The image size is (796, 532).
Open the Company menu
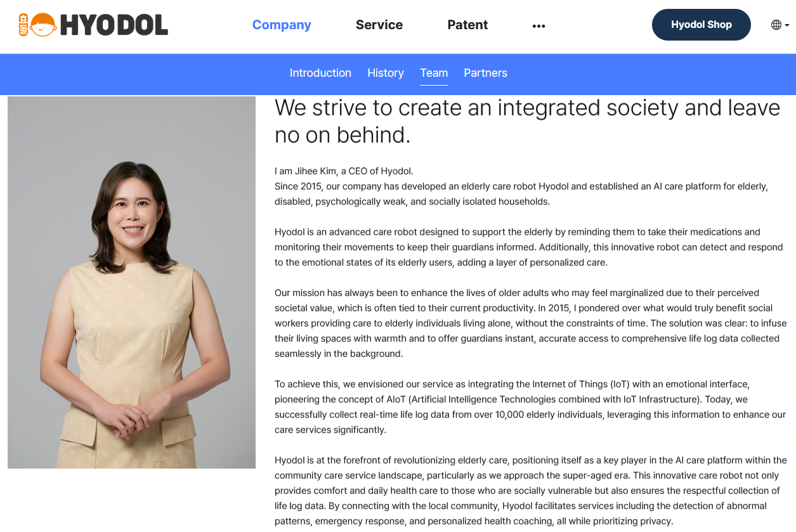282,25
